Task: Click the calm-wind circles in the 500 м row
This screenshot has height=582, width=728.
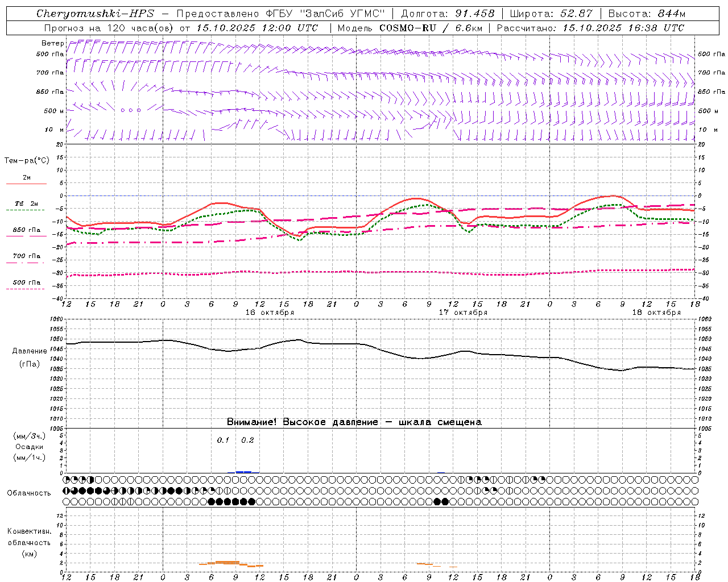Action: [130, 110]
